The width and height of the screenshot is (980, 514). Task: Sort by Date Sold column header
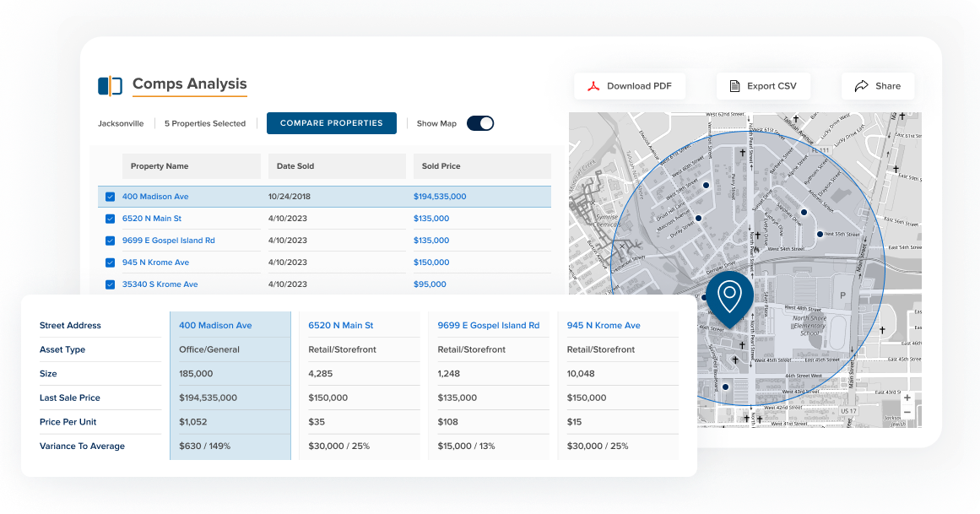pos(337,166)
